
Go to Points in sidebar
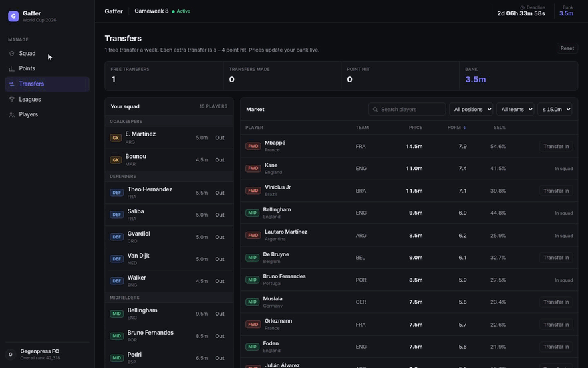tap(47, 68)
